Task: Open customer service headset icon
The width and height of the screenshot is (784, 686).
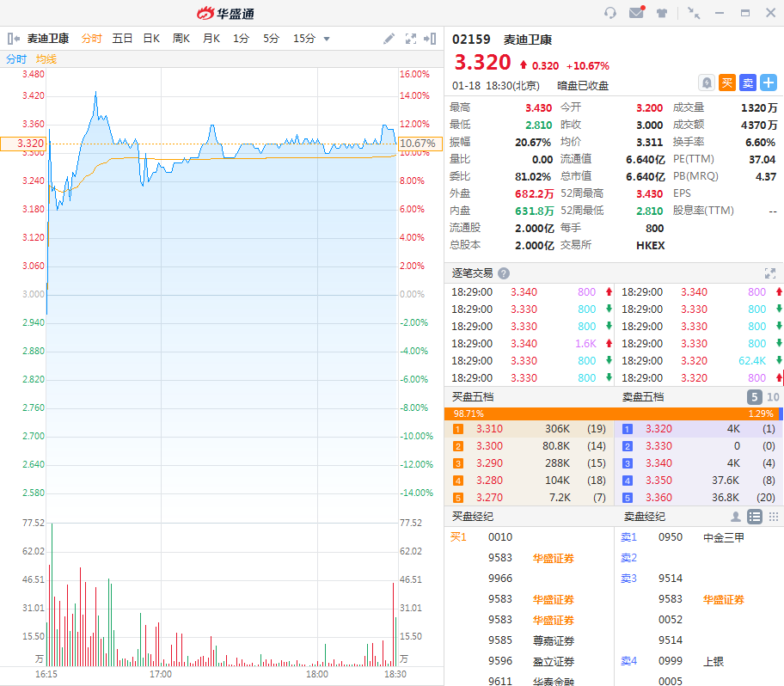Action: click(x=610, y=13)
